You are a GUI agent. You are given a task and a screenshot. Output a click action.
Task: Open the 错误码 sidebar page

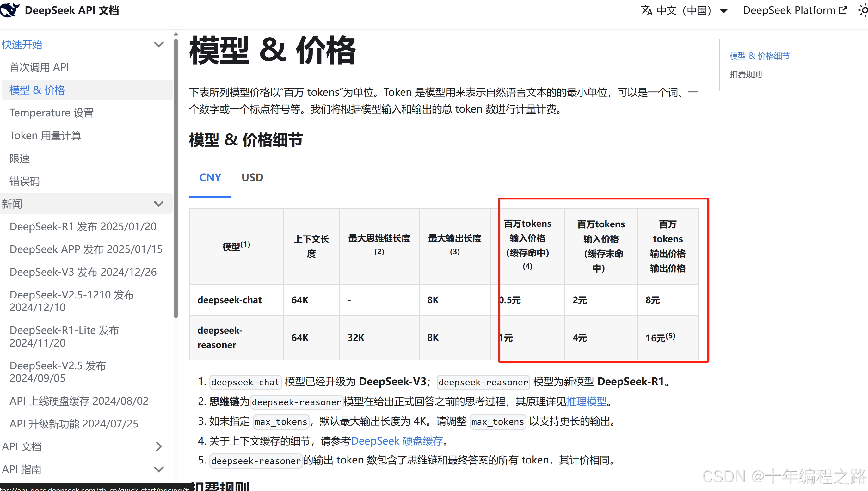24,181
